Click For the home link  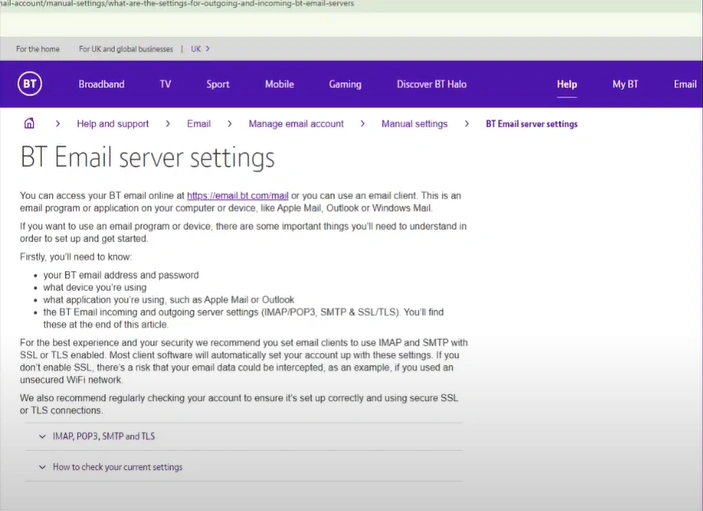[38, 49]
